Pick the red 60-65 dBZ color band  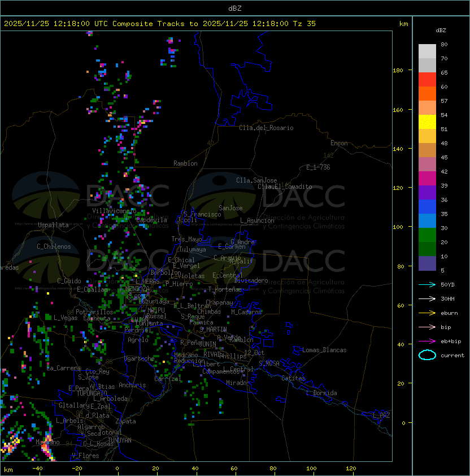pos(427,80)
